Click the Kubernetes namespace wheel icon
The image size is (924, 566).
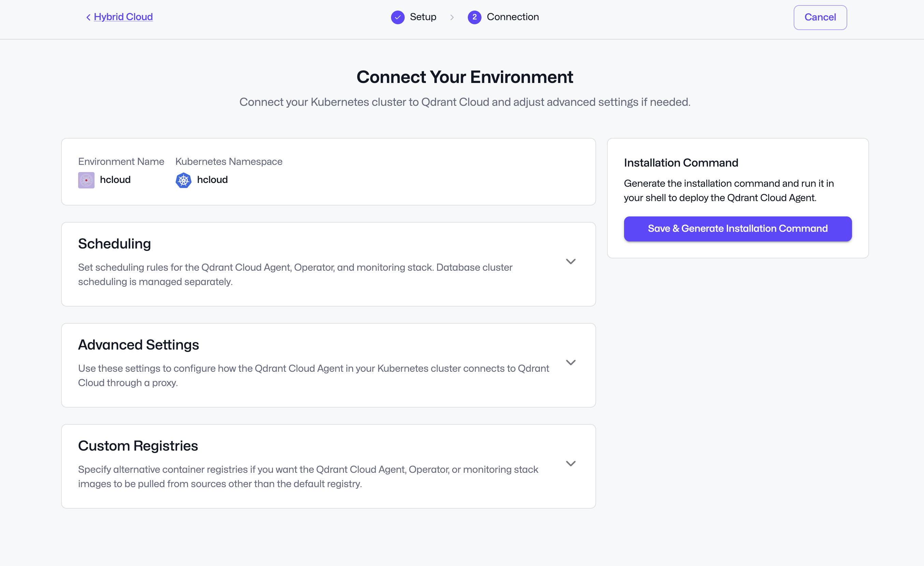click(x=183, y=180)
